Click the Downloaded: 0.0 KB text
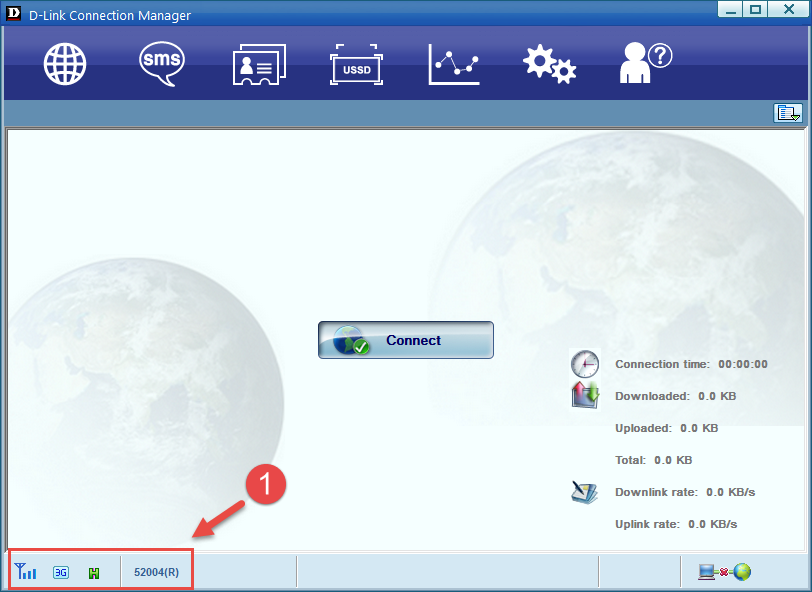This screenshot has width=812, height=592. (x=675, y=396)
